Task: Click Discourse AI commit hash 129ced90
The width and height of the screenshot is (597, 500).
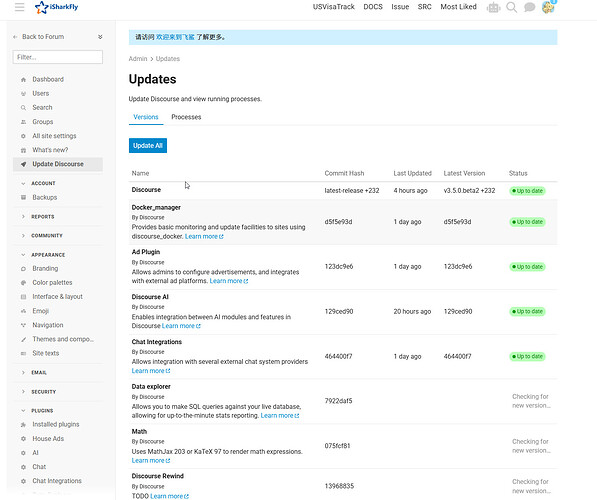Action: (x=338, y=312)
